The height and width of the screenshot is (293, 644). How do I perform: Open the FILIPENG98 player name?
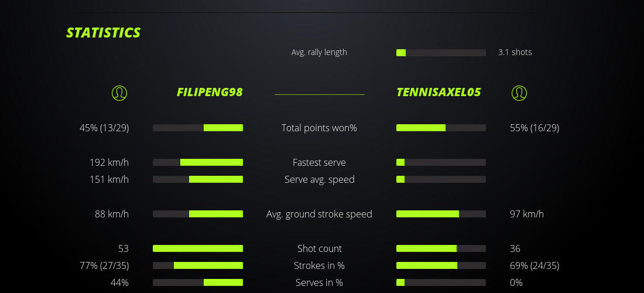(x=210, y=92)
